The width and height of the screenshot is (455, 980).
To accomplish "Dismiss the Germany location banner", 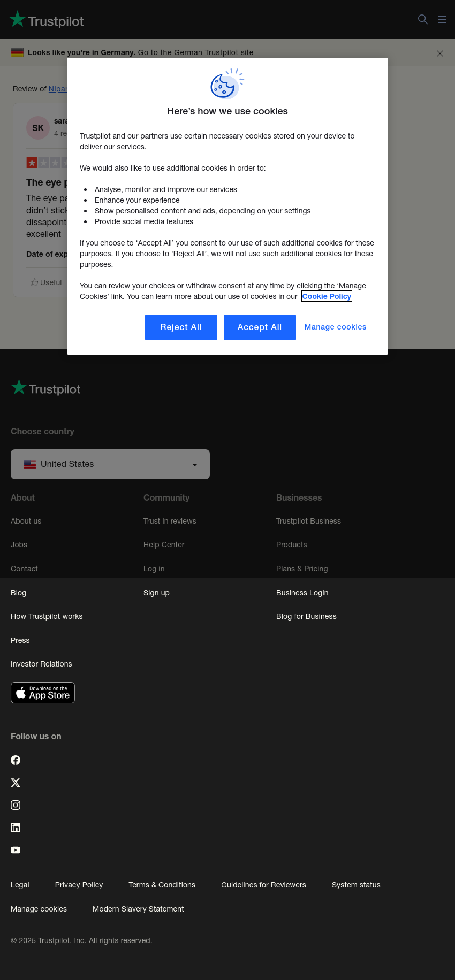I will tap(440, 53).
